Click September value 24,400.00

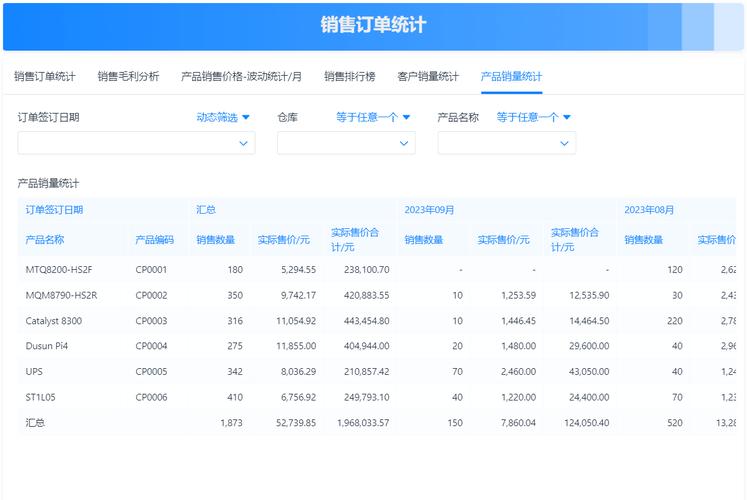pos(589,397)
